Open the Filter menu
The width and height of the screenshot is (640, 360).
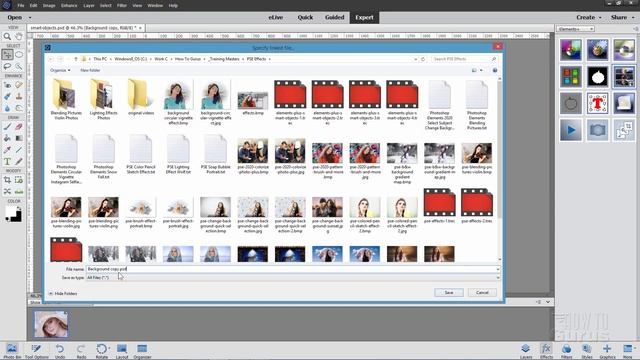click(122, 6)
